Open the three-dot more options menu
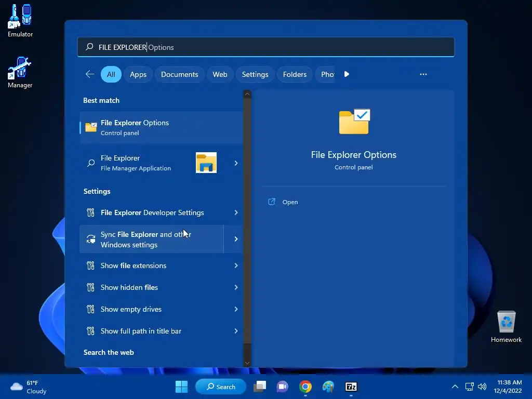 (x=423, y=74)
